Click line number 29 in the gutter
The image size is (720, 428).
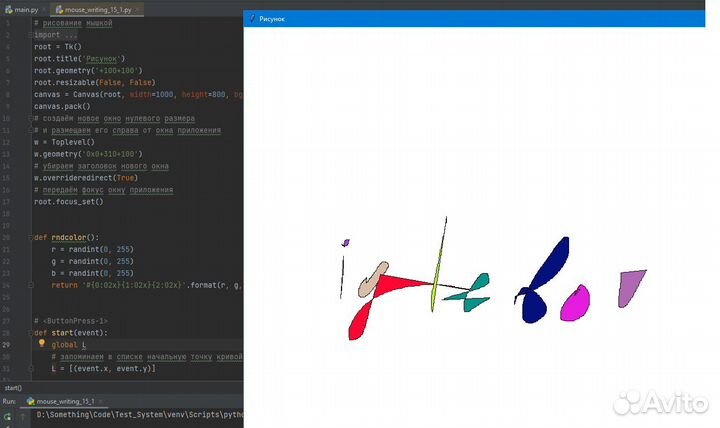pos(7,345)
